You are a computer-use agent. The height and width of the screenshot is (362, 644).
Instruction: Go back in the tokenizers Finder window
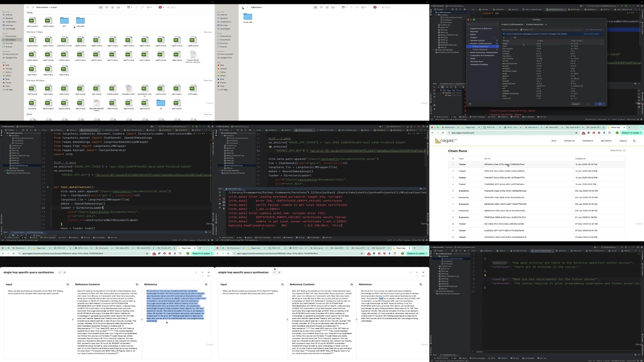[x=243, y=7]
